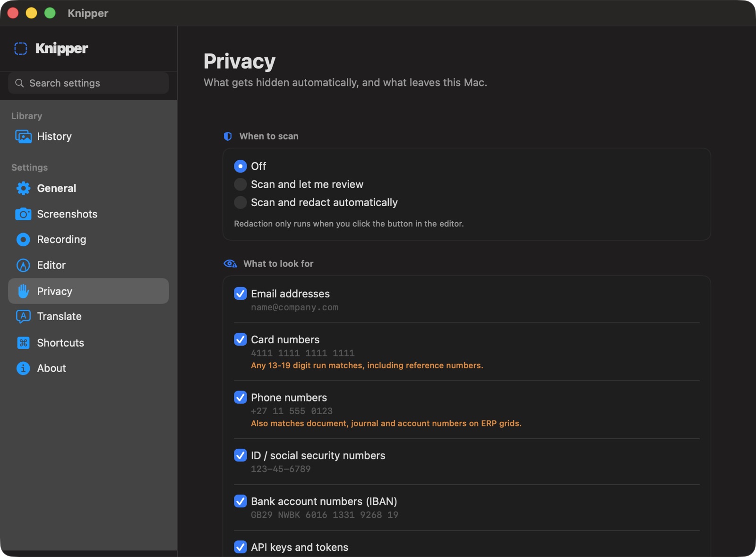Click the 4111 1111 1111 1111 example
This screenshot has width=756, height=557.
pyautogui.click(x=302, y=353)
